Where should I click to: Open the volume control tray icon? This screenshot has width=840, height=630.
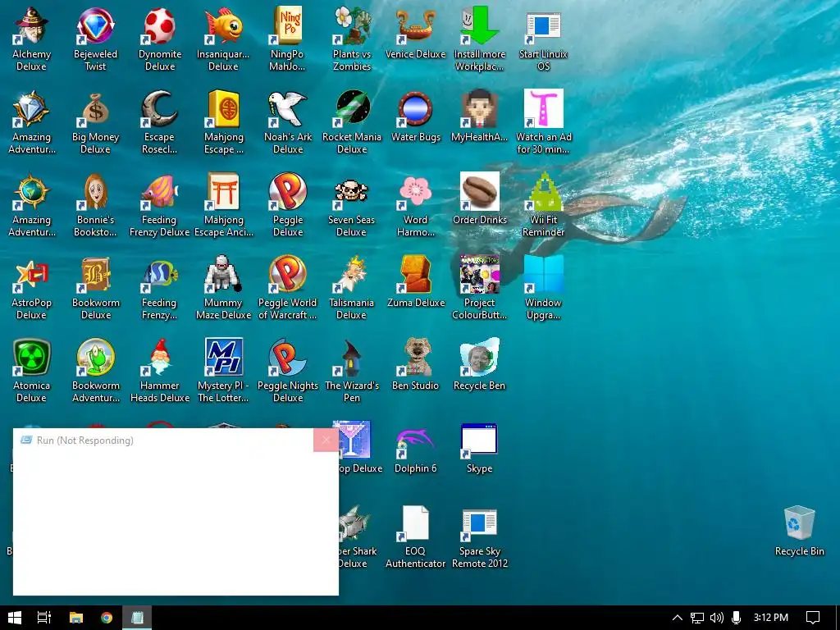point(717,618)
